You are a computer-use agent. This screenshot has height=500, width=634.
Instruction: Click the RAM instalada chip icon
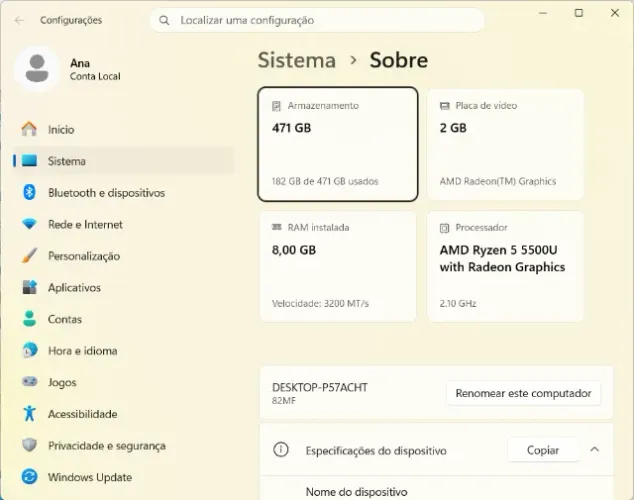coord(277,227)
